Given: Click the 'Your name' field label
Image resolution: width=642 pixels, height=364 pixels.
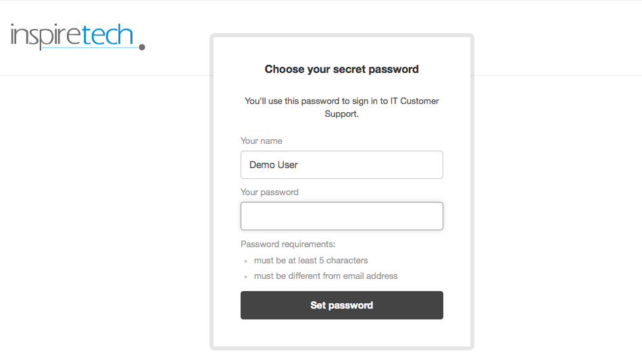Looking at the screenshot, I should [262, 140].
